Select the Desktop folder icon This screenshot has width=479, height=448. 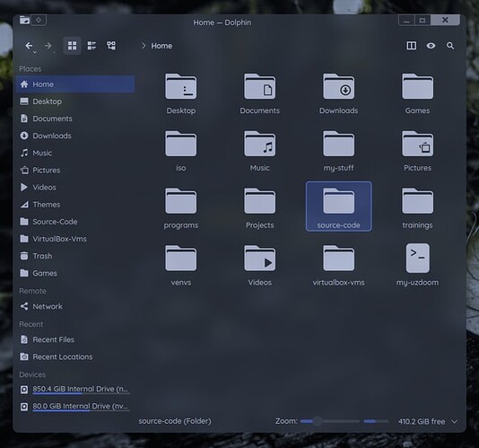click(x=181, y=86)
